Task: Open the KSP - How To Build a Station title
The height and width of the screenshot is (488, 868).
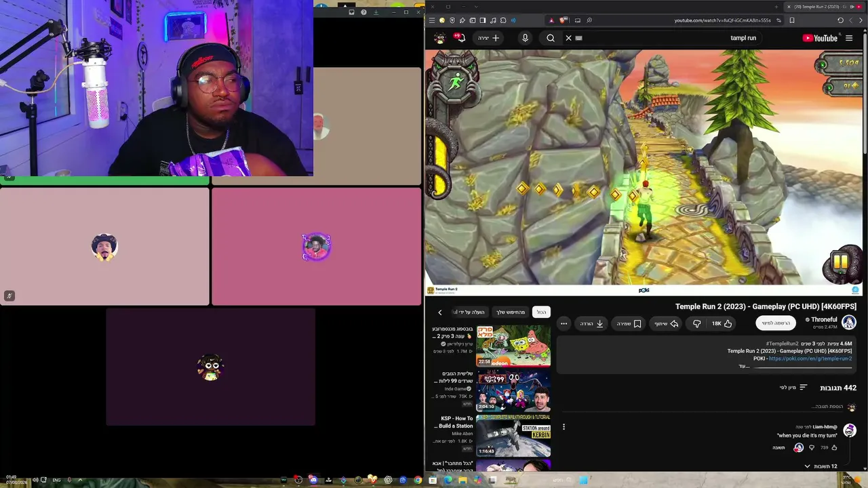Action: tap(456, 422)
